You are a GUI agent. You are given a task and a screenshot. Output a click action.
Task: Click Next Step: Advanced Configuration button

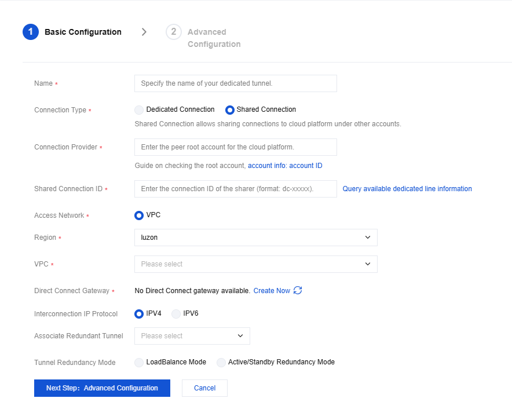(102, 388)
